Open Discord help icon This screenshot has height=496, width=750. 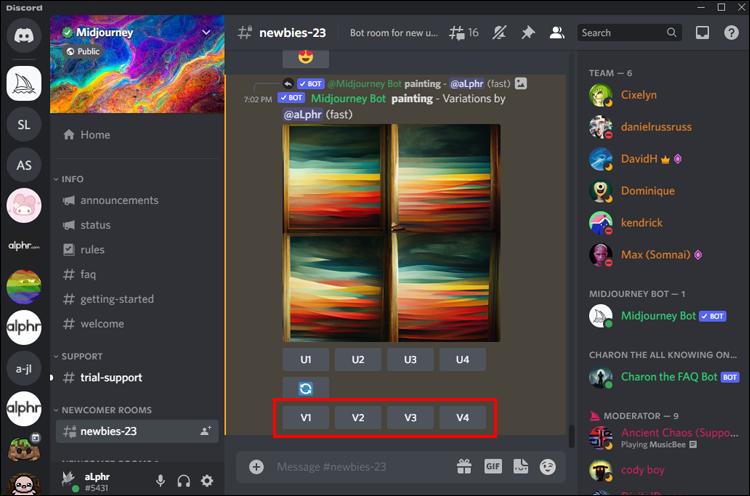click(731, 33)
